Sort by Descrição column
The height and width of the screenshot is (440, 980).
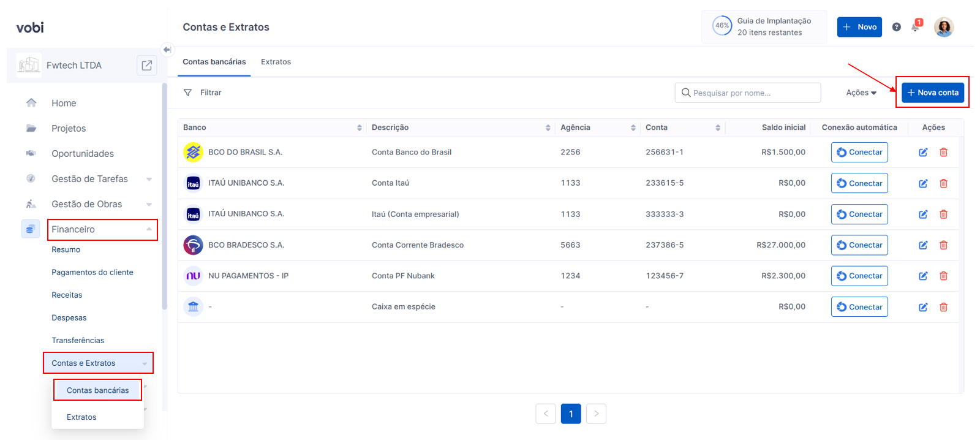tap(548, 127)
